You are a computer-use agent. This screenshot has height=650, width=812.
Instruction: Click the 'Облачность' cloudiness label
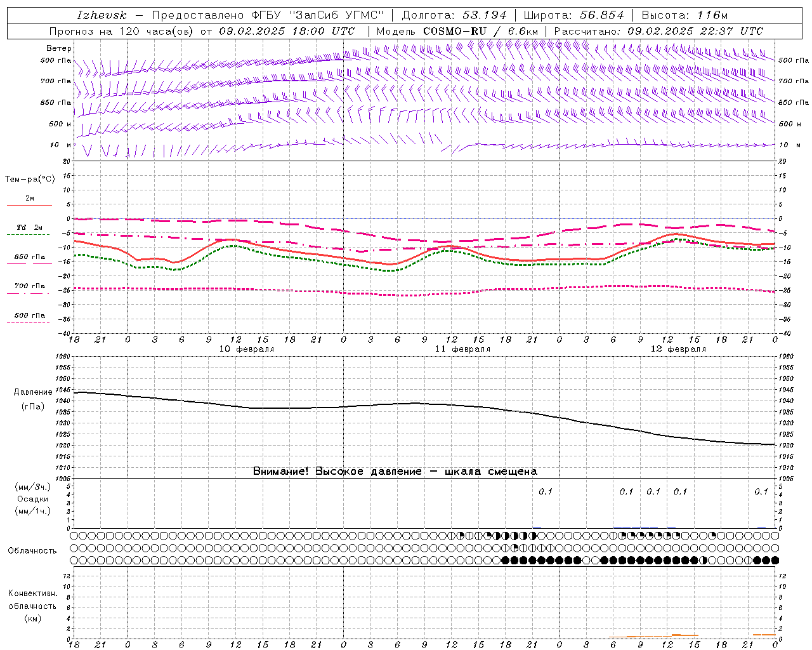point(32,550)
